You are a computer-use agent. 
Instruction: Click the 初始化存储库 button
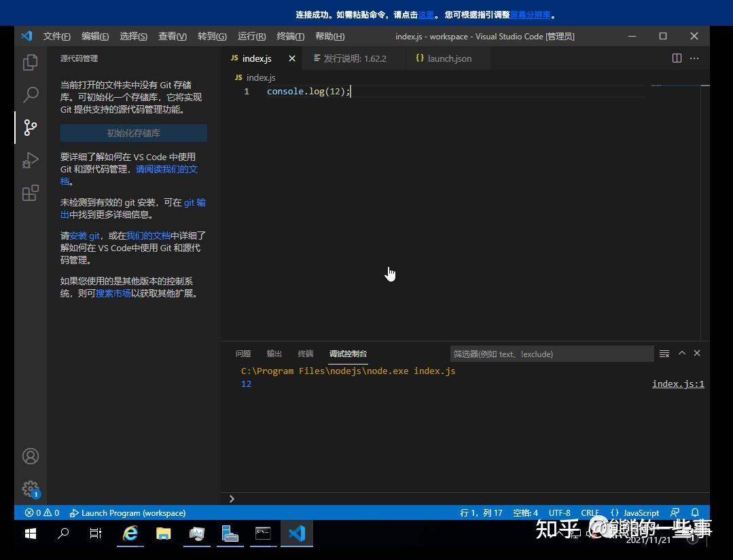(x=133, y=133)
